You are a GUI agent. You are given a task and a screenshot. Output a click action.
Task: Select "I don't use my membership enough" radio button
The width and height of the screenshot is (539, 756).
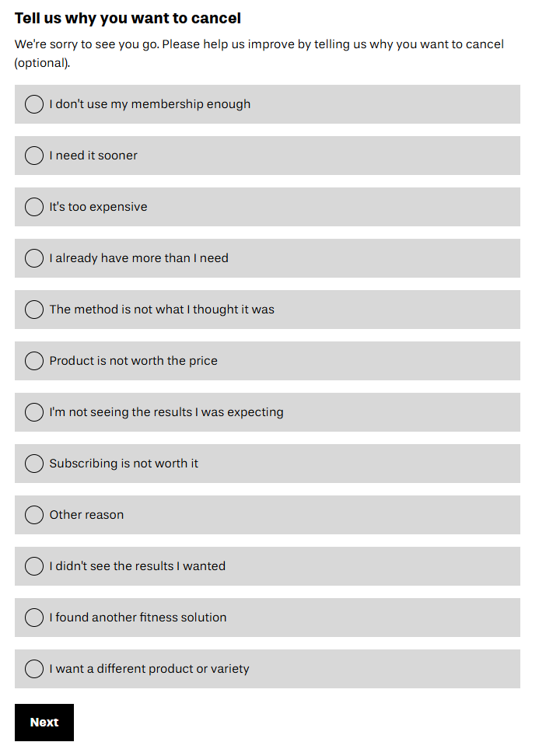(34, 104)
